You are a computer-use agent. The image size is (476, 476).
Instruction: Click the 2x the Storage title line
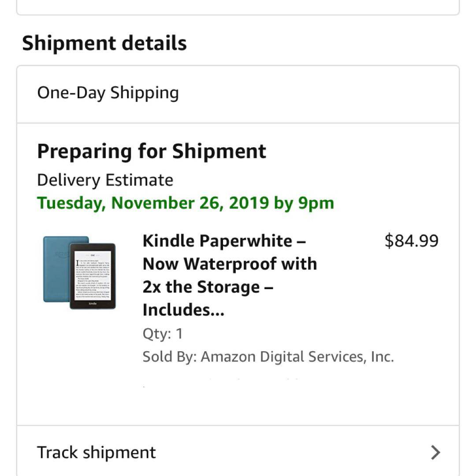click(x=208, y=287)
